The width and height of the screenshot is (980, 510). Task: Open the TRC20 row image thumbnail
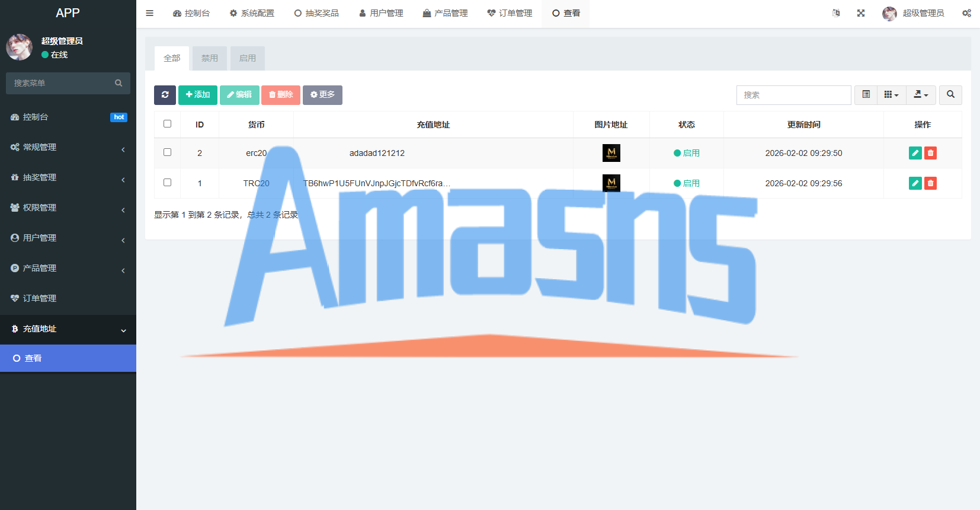(611, 183)
